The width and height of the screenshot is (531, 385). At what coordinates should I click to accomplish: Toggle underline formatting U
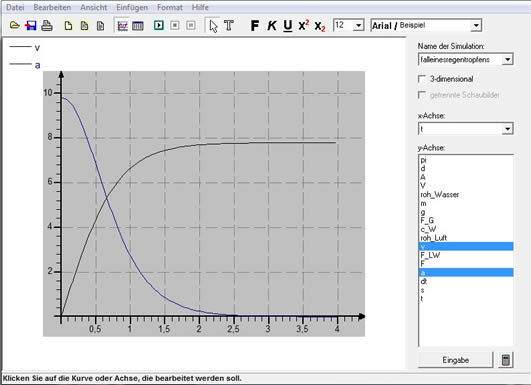pos(288,26)
